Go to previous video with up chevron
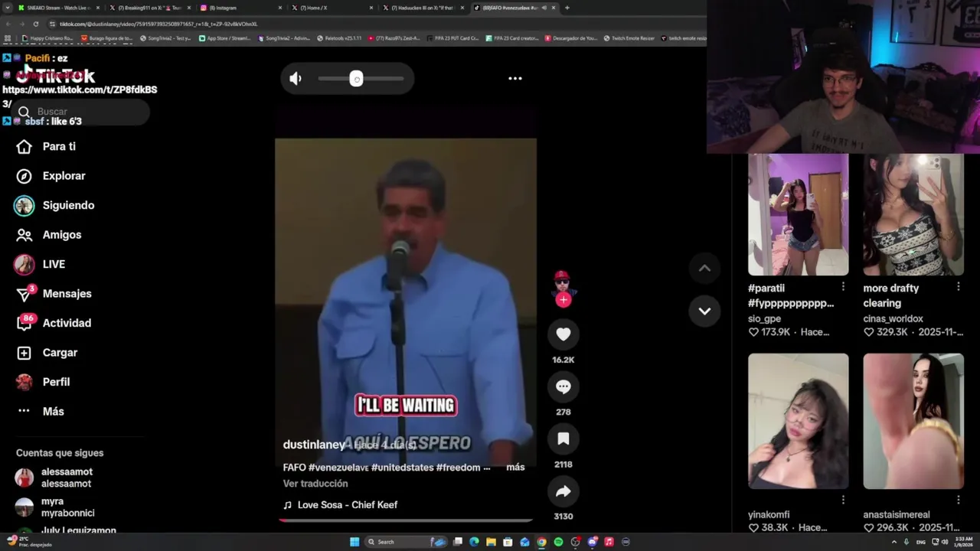The height and width of the screenshot is (551, 980). tap(704, 268)
